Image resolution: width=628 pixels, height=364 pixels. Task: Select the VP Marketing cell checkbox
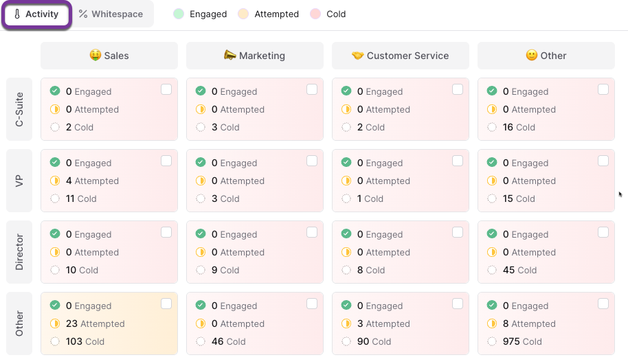pyautogui.click(x=312, y=161)
